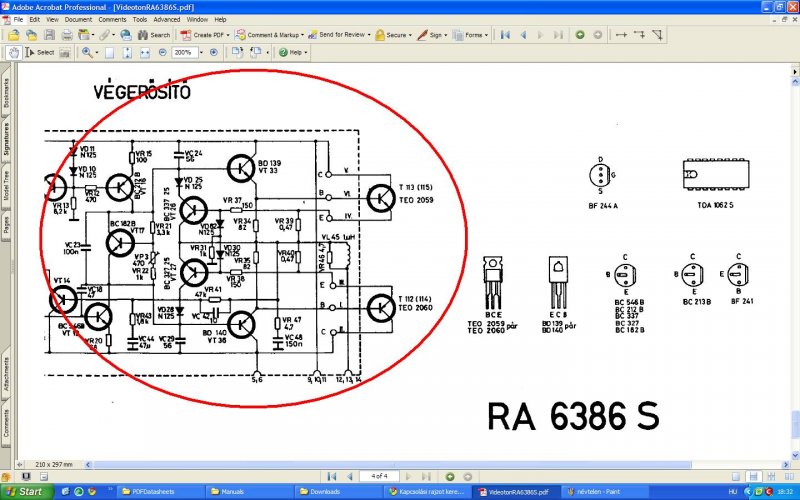Open the Model Tree side panel tab
This screenshot has height=500, width=800.
[6, 185]
